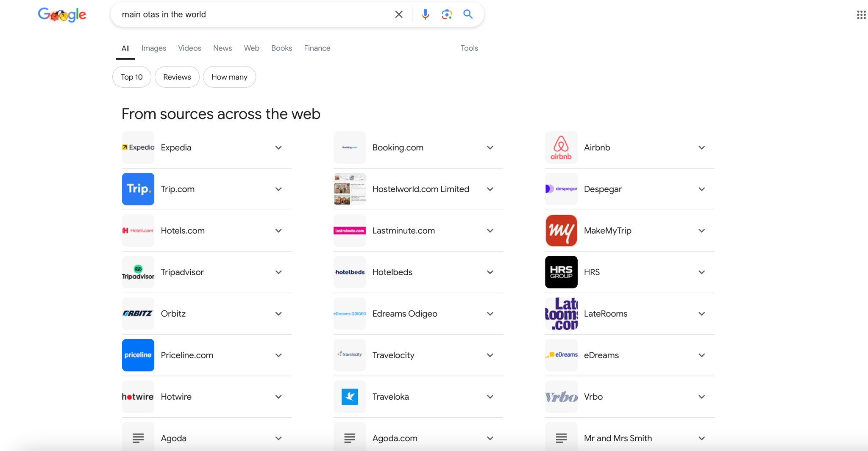Expand the Booking.com dropdown arrow
The width and height of the screenshot is (868, 451).
(x=490, y=147)
